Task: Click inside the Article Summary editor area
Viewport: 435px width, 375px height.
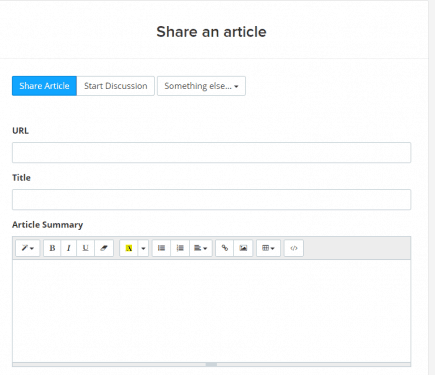Action: [x=211, y=311]
